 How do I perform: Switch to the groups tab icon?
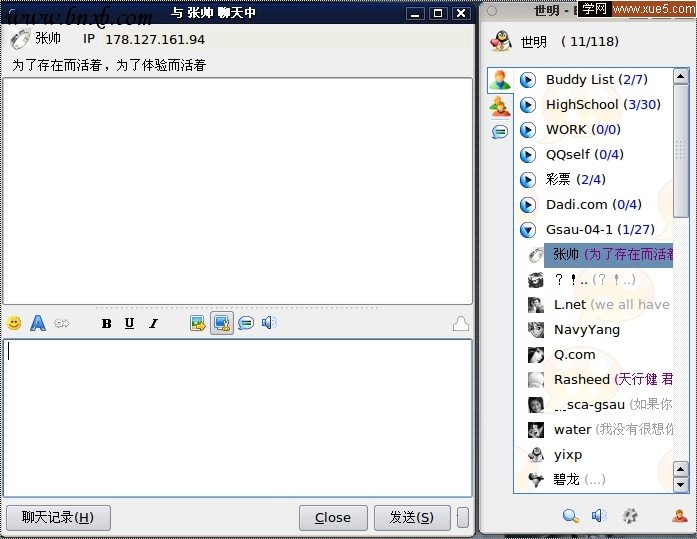point(500,107)
